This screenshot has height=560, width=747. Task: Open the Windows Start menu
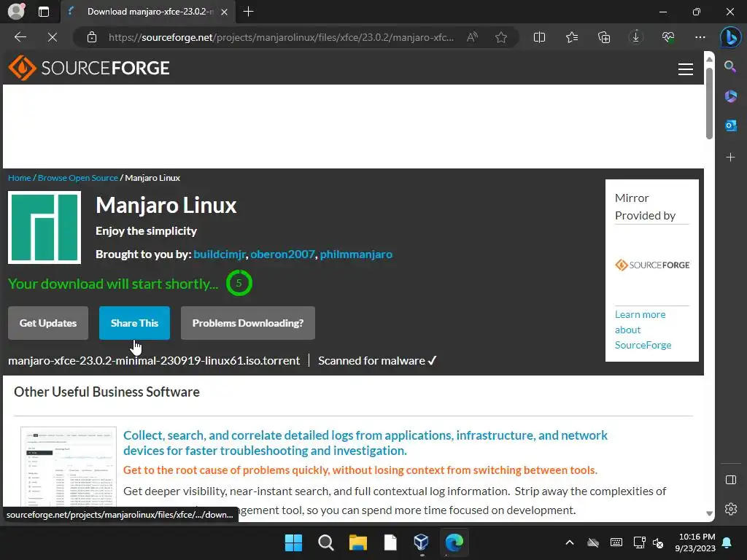point(293,542)
